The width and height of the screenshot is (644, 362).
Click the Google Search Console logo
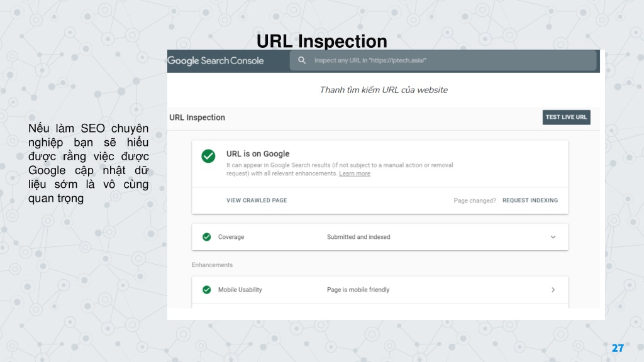216,61
